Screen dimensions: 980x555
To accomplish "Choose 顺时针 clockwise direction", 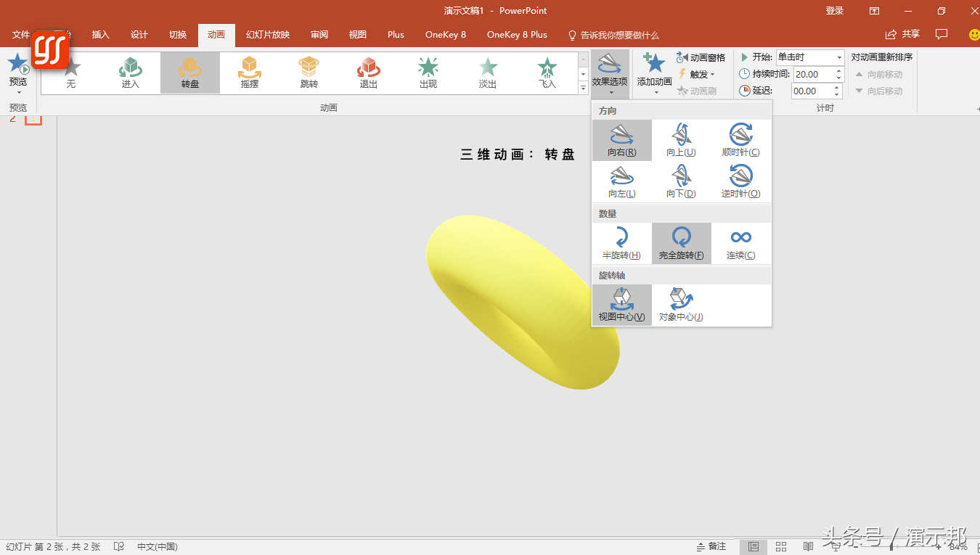I will click(x=741, y=140).
